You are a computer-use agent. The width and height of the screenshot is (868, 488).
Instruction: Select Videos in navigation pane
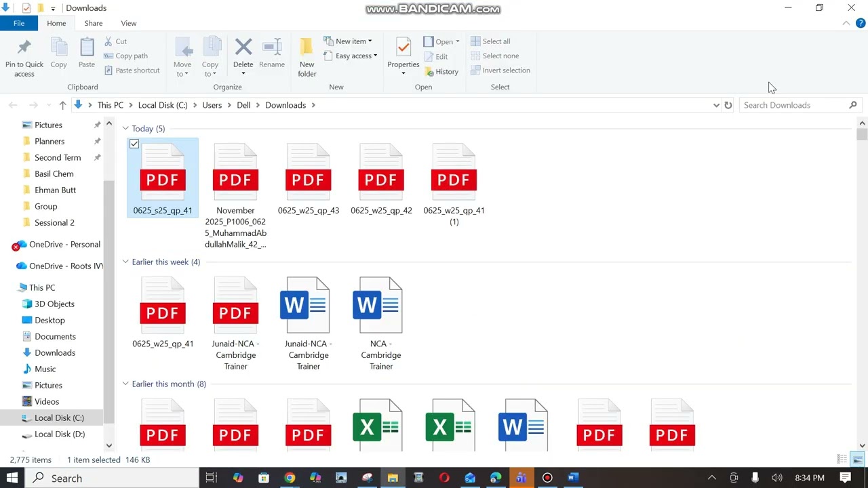[x=47, y=401]
